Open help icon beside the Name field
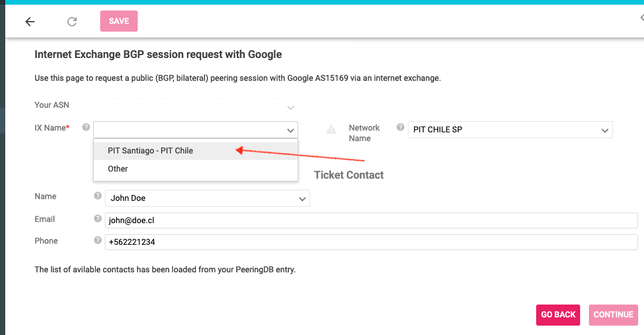Screen dimensions: 644x335 coord(98,196)
